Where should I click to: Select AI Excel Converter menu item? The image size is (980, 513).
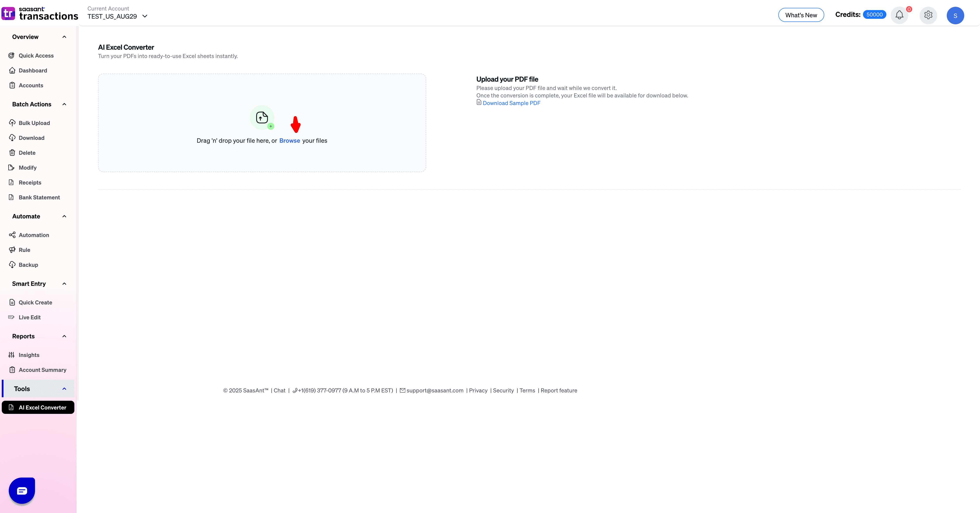[x=38, y=407]
